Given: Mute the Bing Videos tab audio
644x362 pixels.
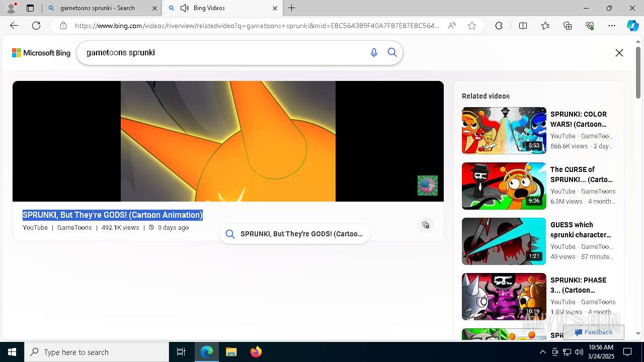Looking at the screenshot, I should pos(185,8).
